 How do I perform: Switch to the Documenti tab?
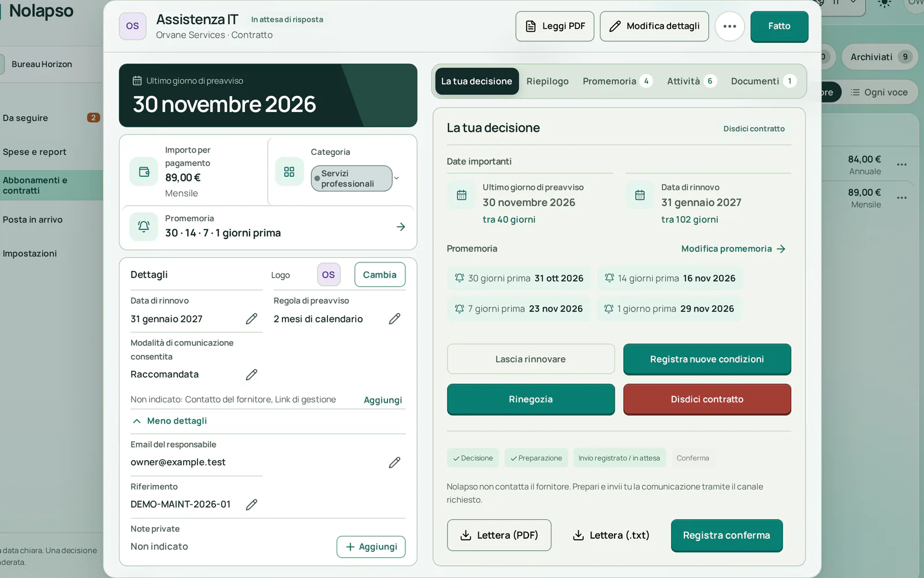tap(763, 81)
